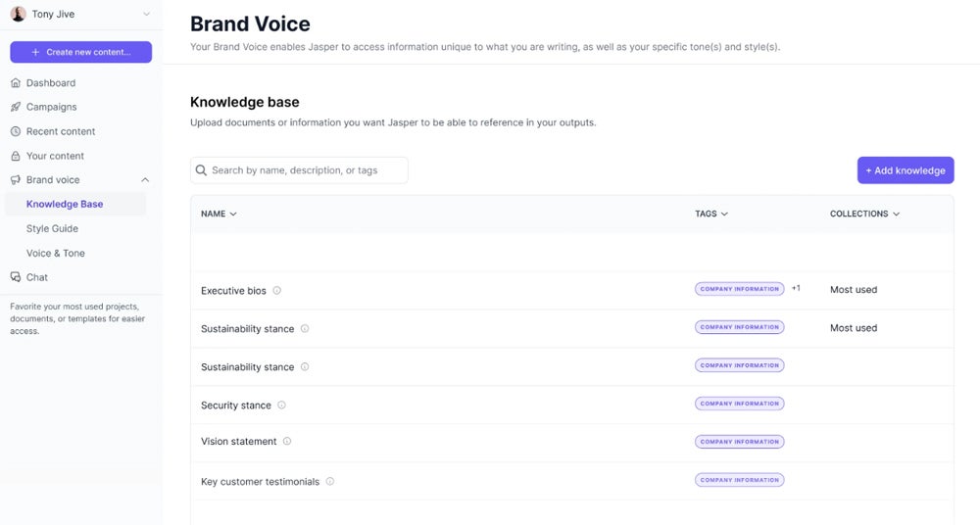Click Company Information tag on Key customer testimonials row
This screenshot has height=525, width=980.
pos(739,480)
